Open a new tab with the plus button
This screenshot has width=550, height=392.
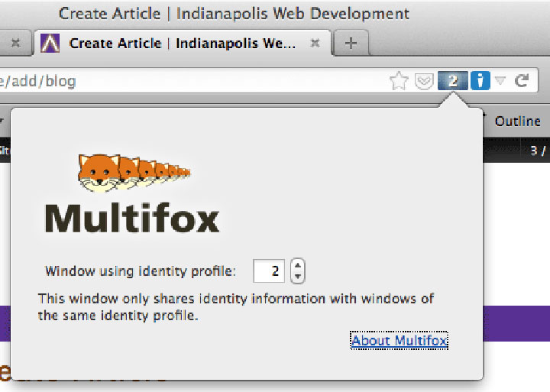coord(351,43)
